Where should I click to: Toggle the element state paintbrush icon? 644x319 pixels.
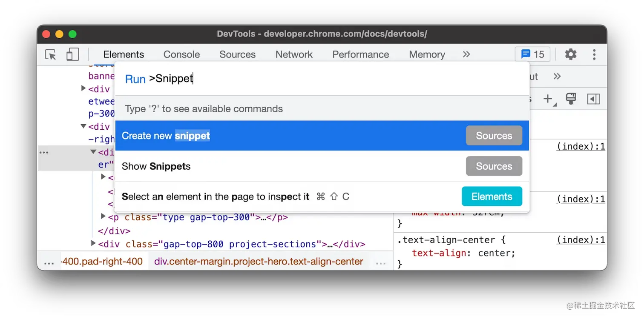[x=571, y=99]
